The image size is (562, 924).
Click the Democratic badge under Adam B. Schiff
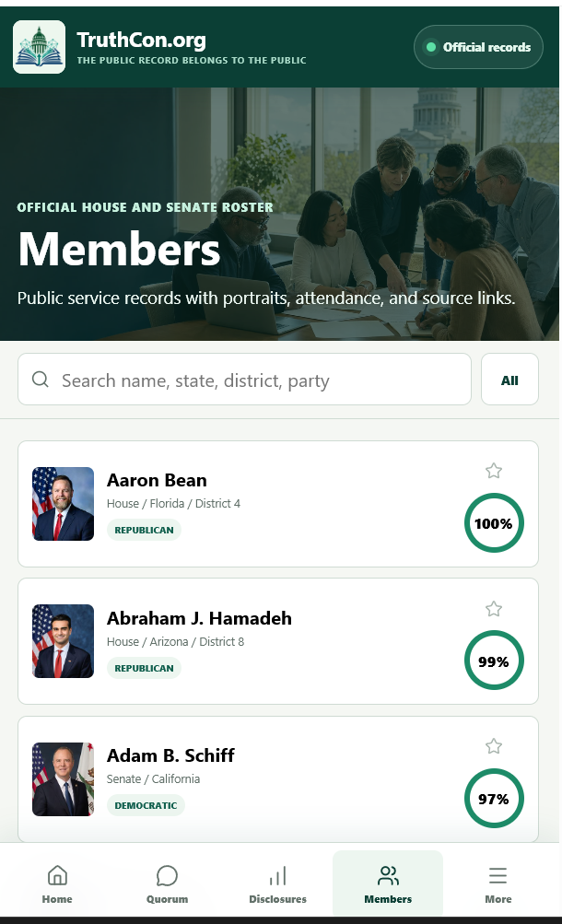(146, 805)
